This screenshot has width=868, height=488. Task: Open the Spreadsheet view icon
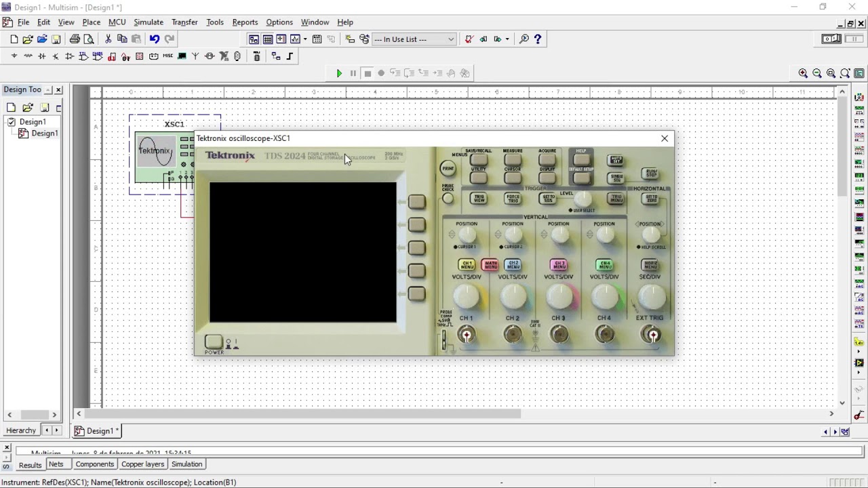pos(268,39)
